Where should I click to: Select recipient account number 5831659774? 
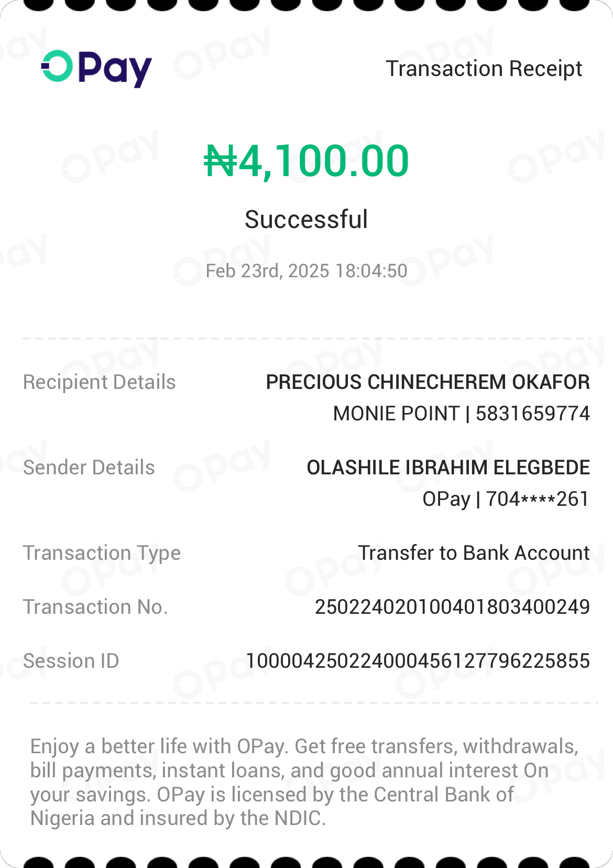(532, 414)
